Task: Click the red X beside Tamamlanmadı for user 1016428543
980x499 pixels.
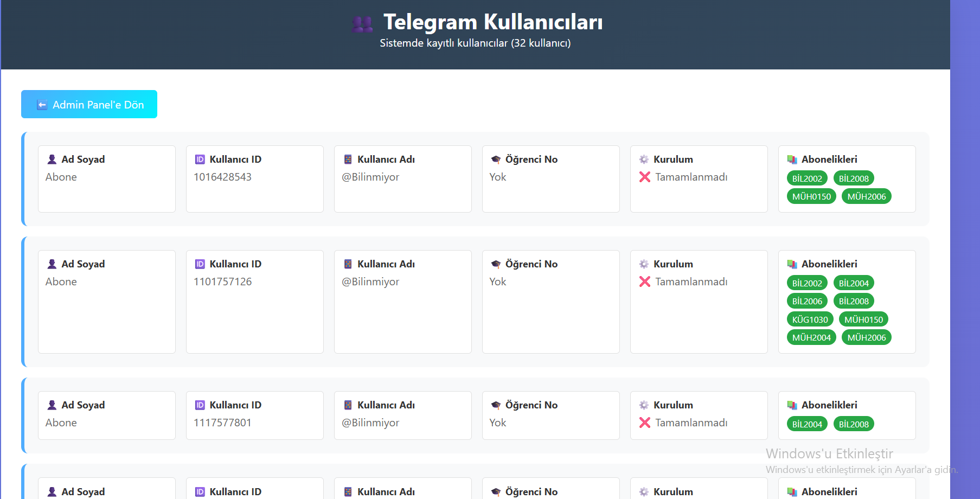Action: (644, 177)
